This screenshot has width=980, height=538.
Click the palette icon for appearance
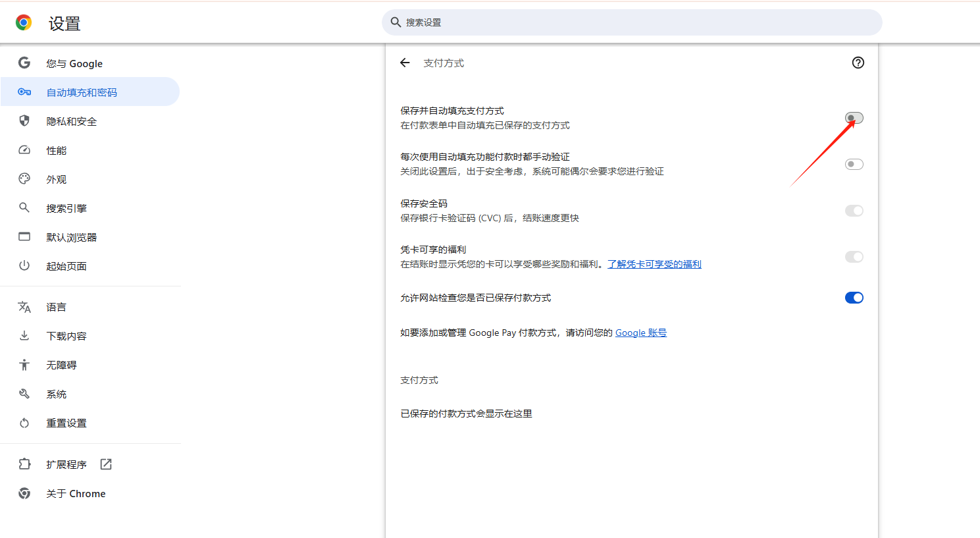[x=24, y=178]
